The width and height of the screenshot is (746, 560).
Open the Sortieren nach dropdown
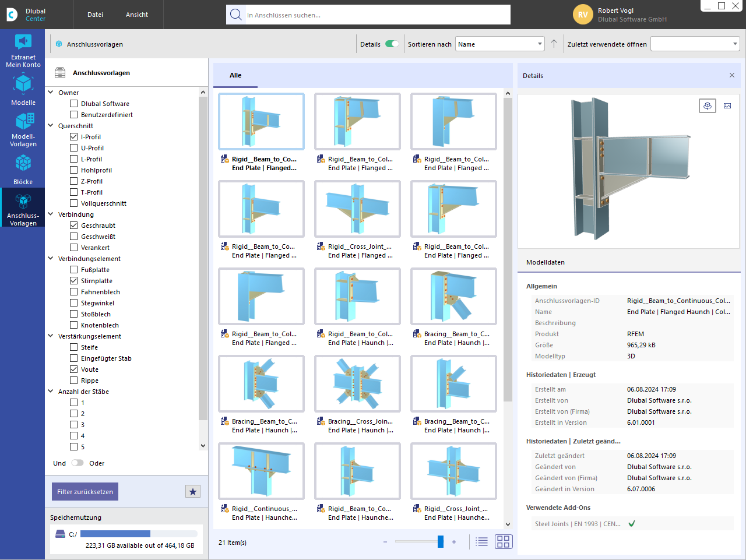pos(500,44)
